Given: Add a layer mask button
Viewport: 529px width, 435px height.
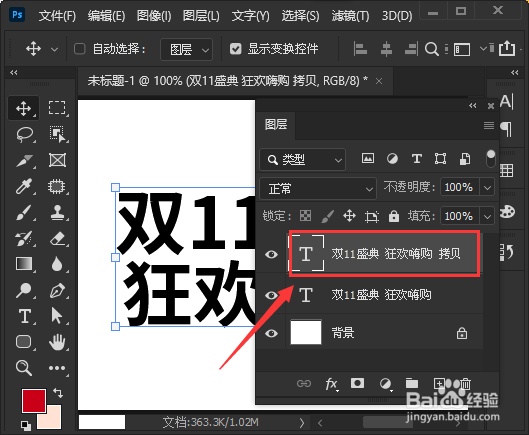Looking at the screenshot, I should (x=357, y=383).
